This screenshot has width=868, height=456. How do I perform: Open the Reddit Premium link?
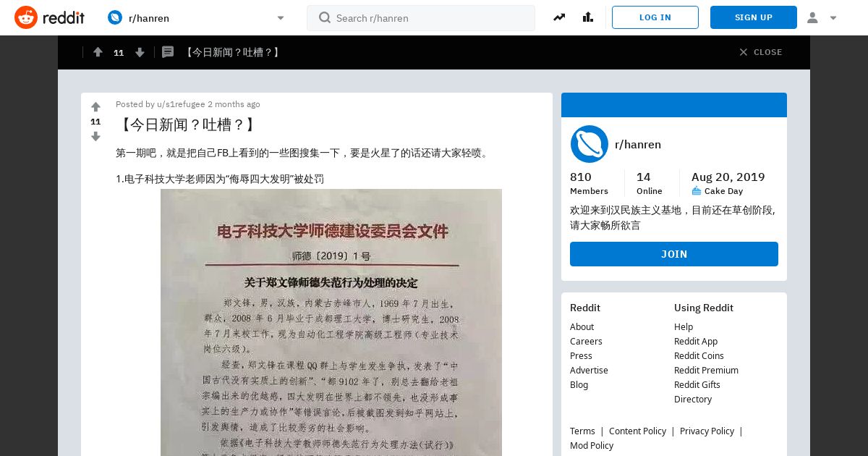[x=706, y=370]
